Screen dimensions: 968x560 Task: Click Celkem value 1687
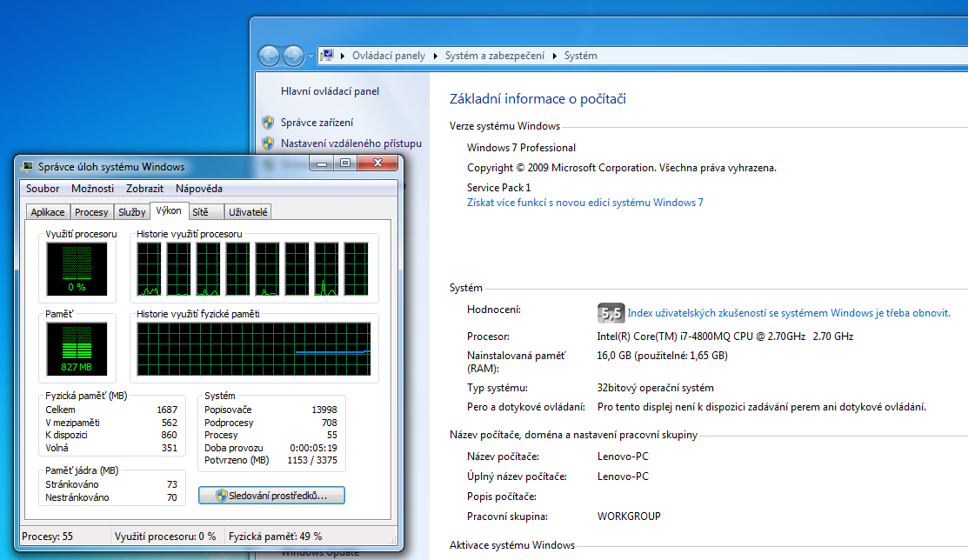167,410
